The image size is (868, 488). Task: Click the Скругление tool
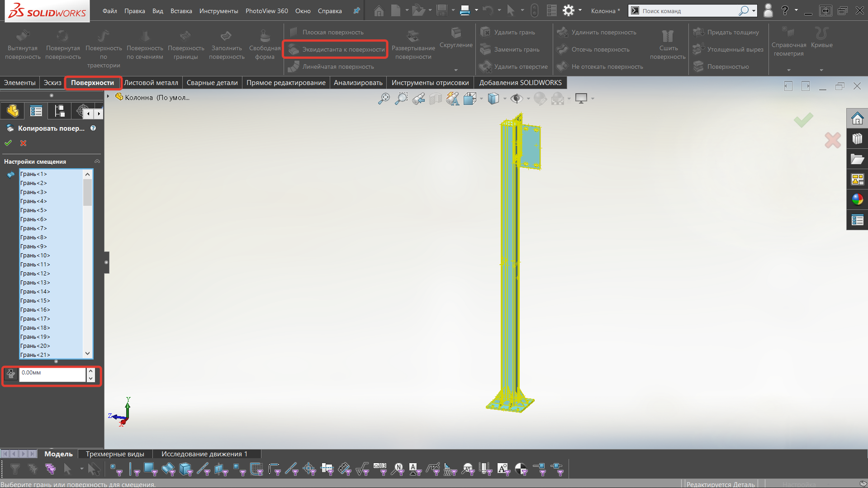[456, 38]
